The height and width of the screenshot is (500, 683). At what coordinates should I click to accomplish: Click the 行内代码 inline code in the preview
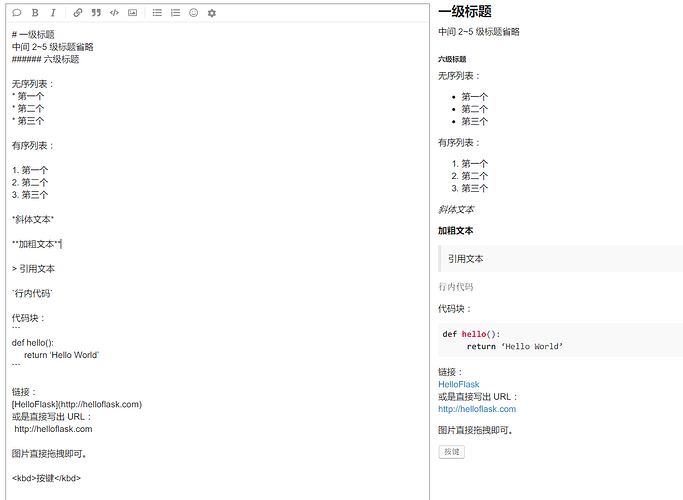[456, 287]
